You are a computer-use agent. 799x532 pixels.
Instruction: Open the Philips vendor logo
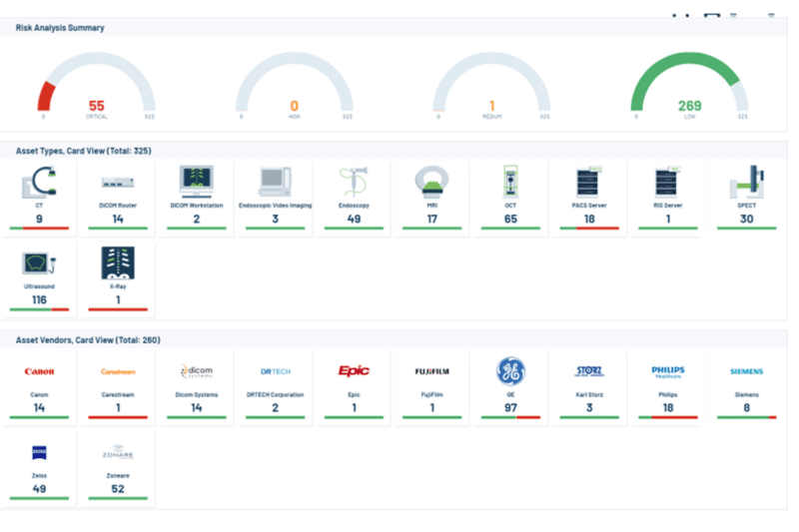click(668, 371)
